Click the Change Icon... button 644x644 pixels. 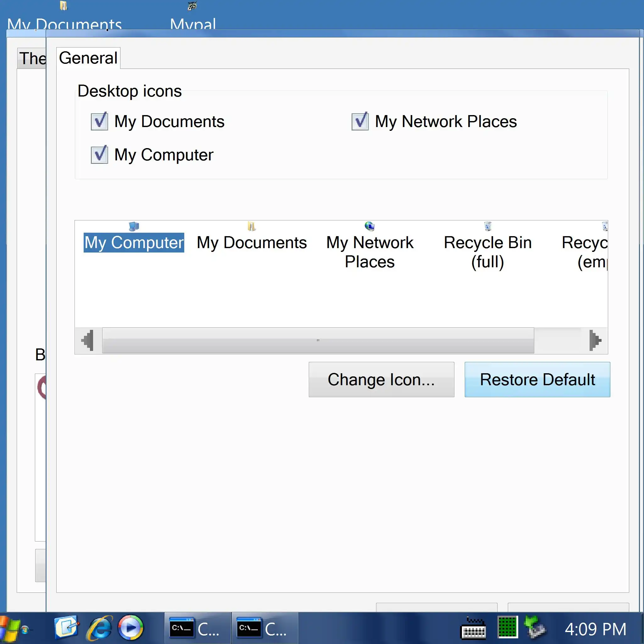pyautogui.click(x=381, y=379)
